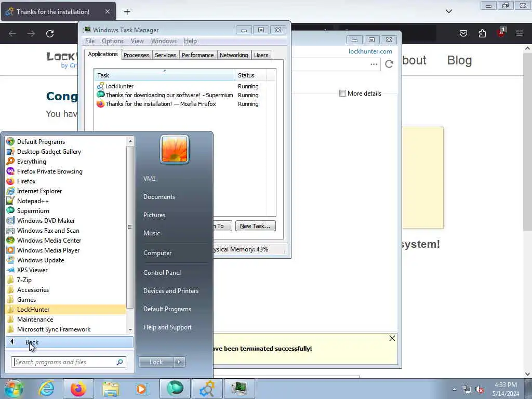
Task: Click the volume muted tray icon
Action: click(480, 390)
